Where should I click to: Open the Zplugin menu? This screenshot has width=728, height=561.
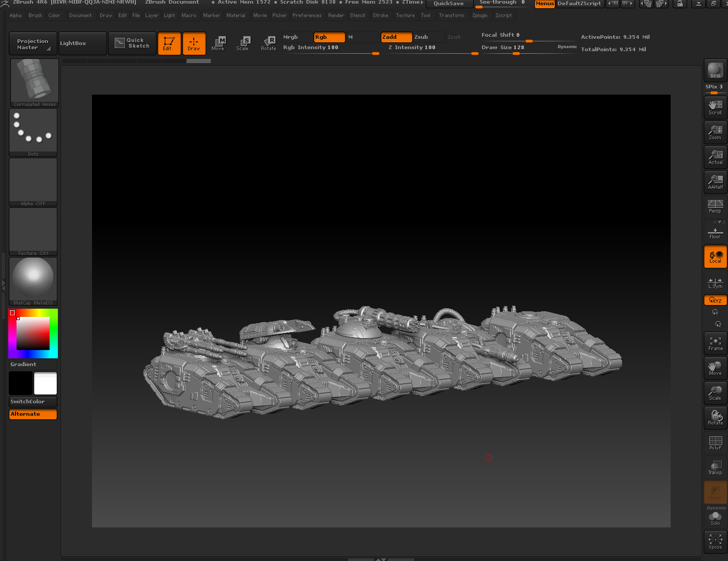pos(479,16)
